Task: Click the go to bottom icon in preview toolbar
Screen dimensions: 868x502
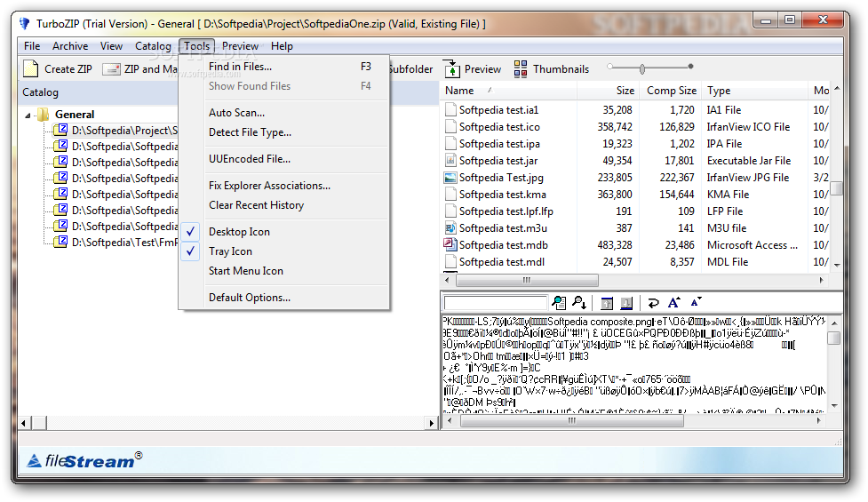Action: point(626,303)
